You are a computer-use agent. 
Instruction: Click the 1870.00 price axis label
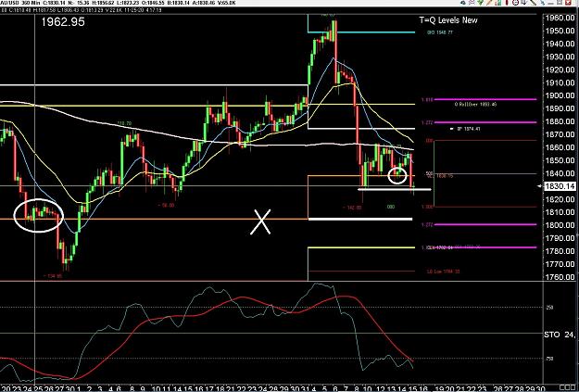click(x=560, y=134)
